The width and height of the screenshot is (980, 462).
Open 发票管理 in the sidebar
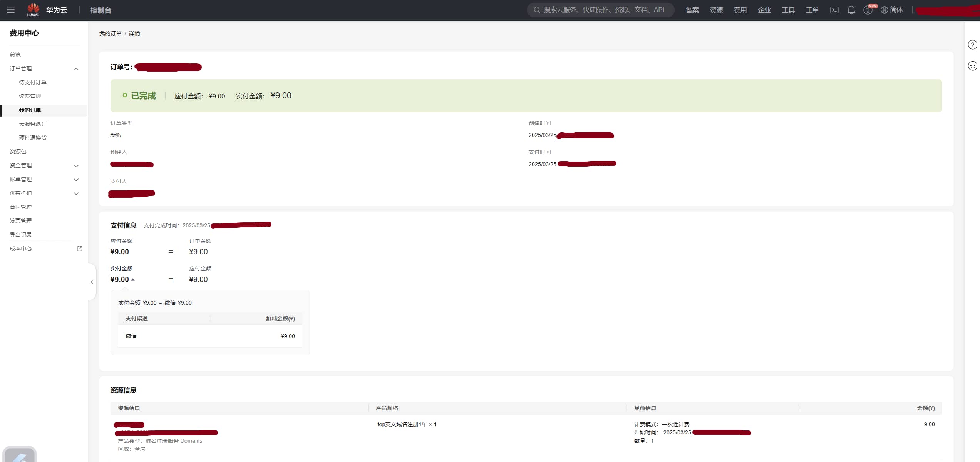tap(21, 221)
